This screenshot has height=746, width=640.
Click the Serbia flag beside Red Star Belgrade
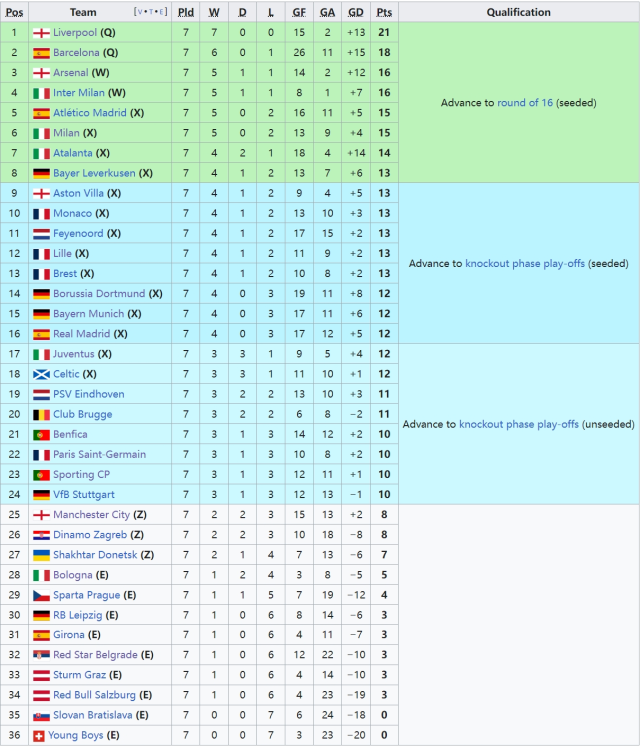(41, 655)
